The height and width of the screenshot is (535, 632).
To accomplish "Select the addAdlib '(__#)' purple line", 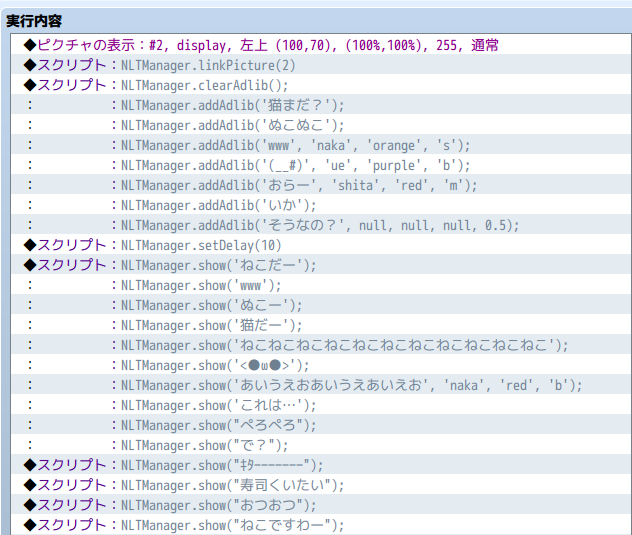I will 321,165.
